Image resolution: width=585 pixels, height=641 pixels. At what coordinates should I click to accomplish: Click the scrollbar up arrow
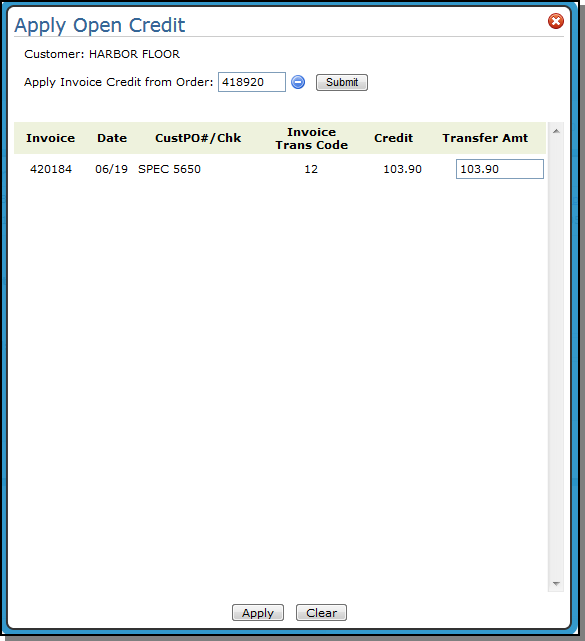pyautogui.click(x=556, y=131)
